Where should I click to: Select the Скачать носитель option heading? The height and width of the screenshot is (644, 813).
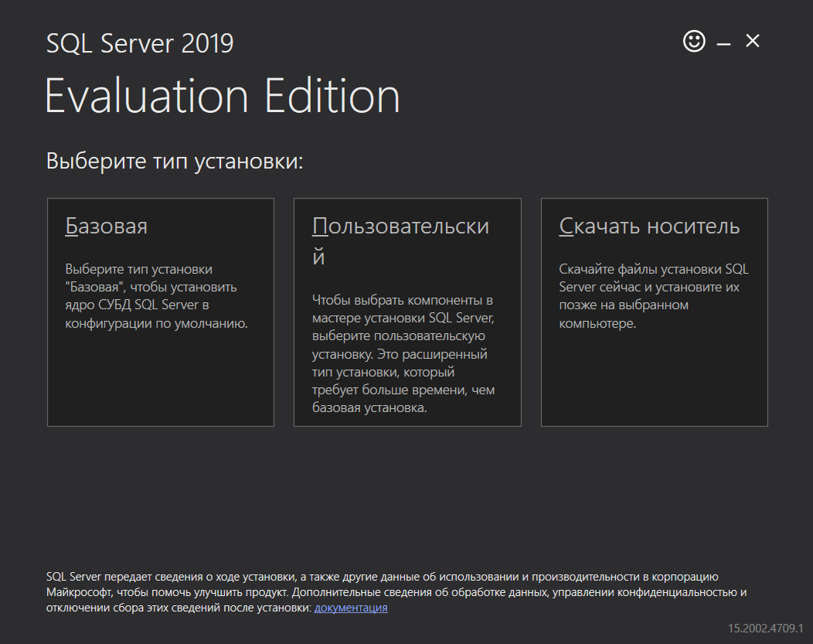pyautogui.click(x=649, y=227)
